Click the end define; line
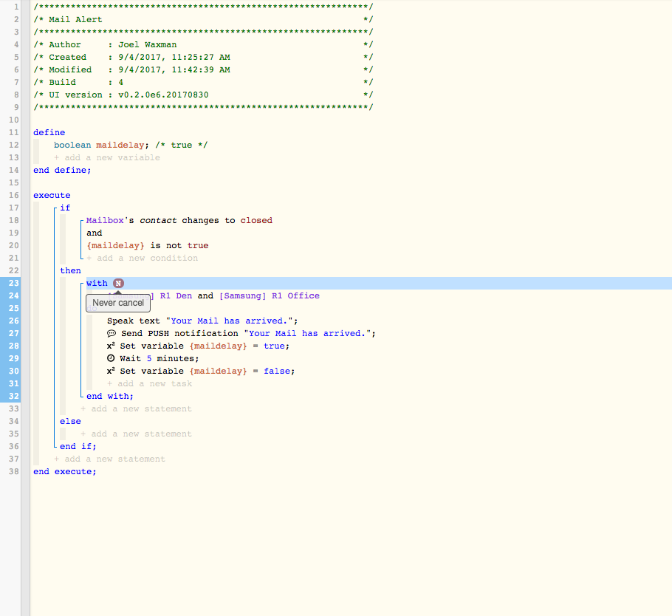Viewport: 672px width, 616px height. point(62,170)
